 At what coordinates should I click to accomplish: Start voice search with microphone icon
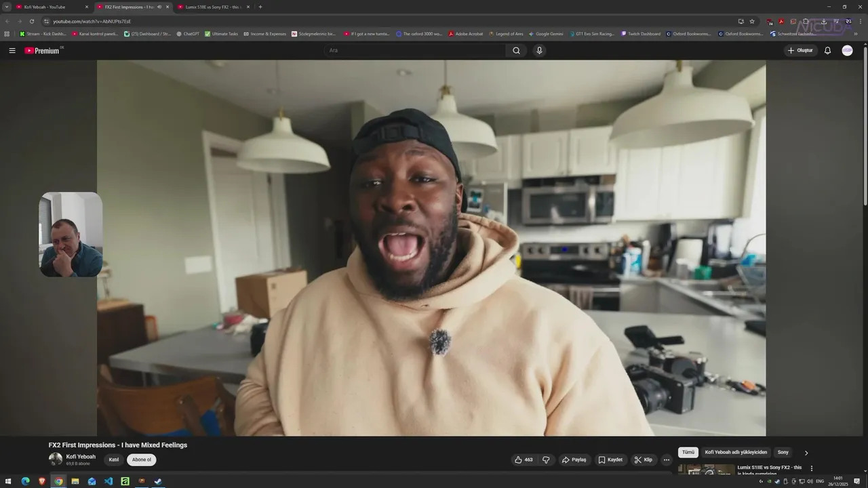coord(539,50)
